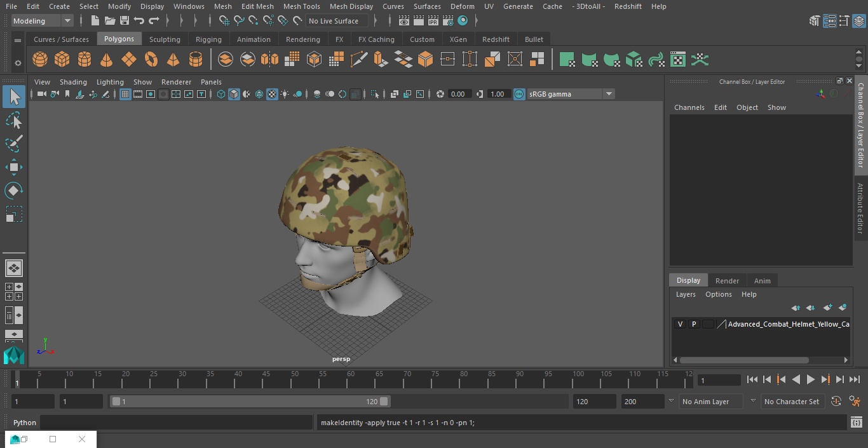Click the New Scene icon
This screenshot has height=448, width=868.
click(95, 21)
